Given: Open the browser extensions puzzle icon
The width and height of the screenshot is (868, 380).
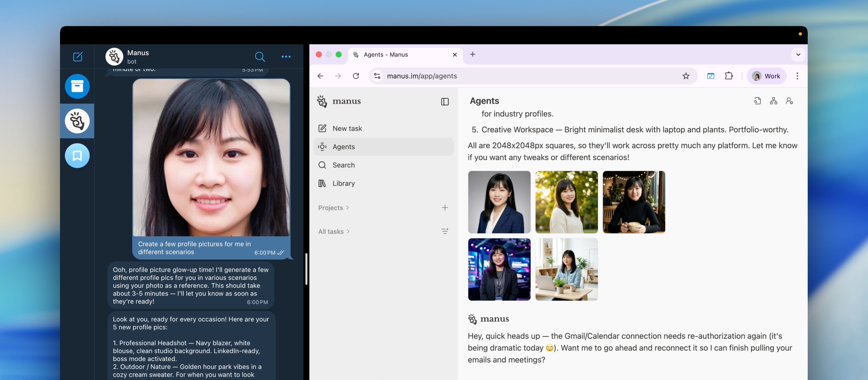Looking at the screenshot, I should point(729,76).
